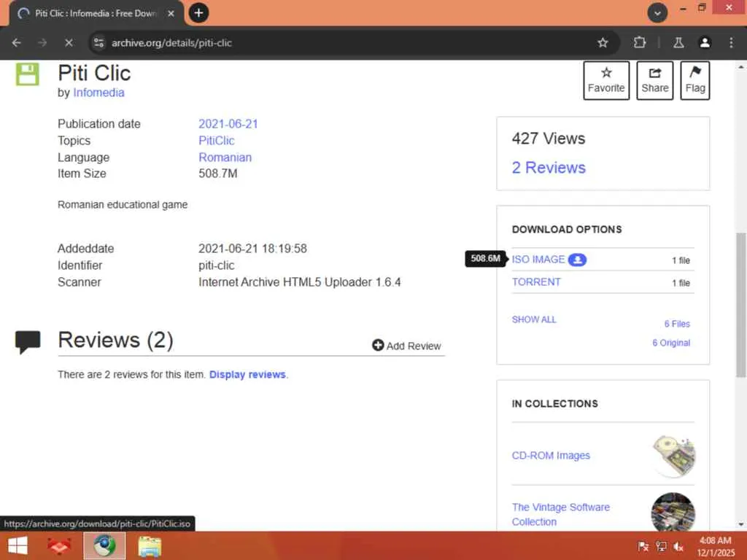This screenshot has height=560, width=747.
Task: Download the ISO IMAGE file
Action: 538,260
